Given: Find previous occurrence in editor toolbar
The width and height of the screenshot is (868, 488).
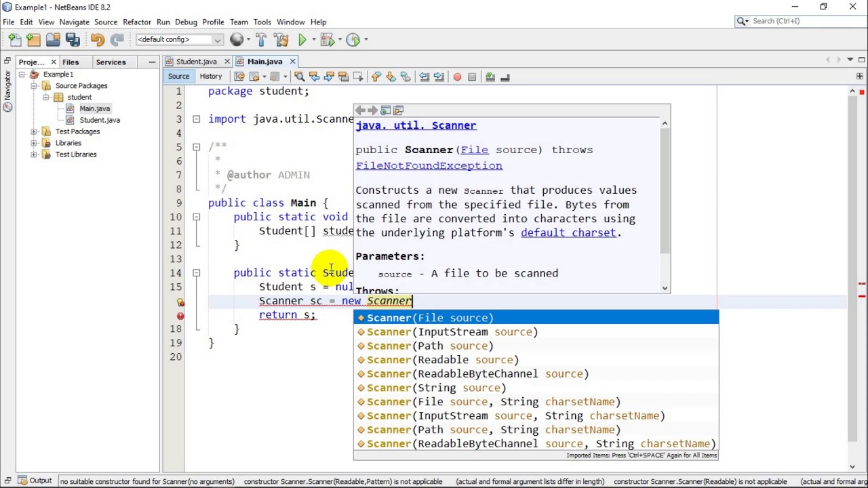Looking at the screenshot, I should coord(314,77).
